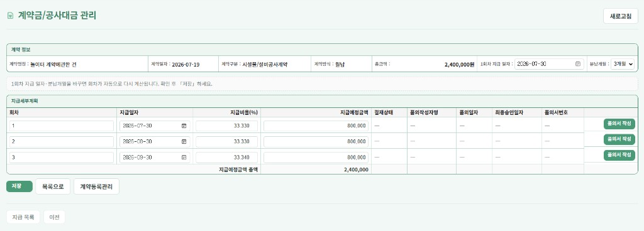Focus the 회차 input containing 3
The height and width of the screenshot is (231, 644).
point(61,158)
